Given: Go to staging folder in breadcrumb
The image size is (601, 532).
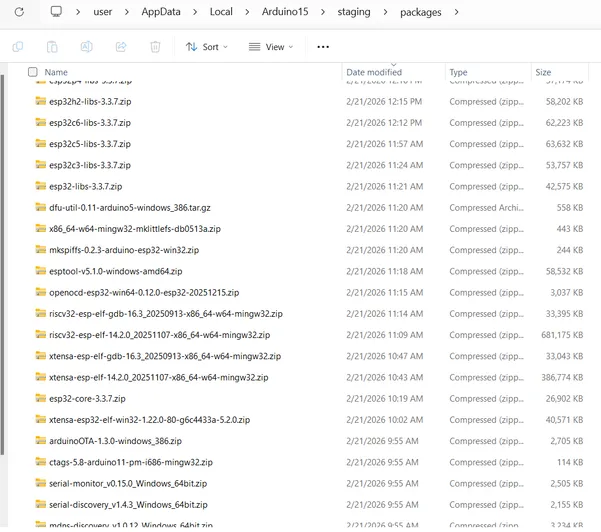Looking at the screenshot, I should [354, 12].
